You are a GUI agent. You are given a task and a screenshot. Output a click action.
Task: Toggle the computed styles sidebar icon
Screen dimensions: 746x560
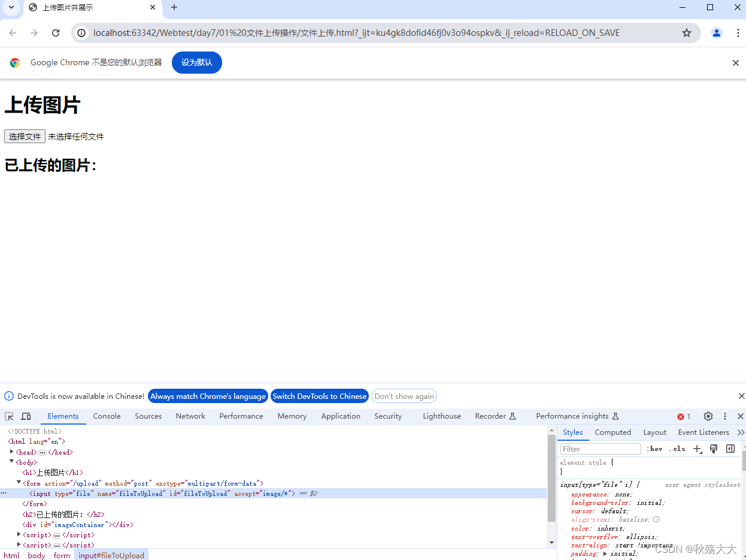[730, 449]
